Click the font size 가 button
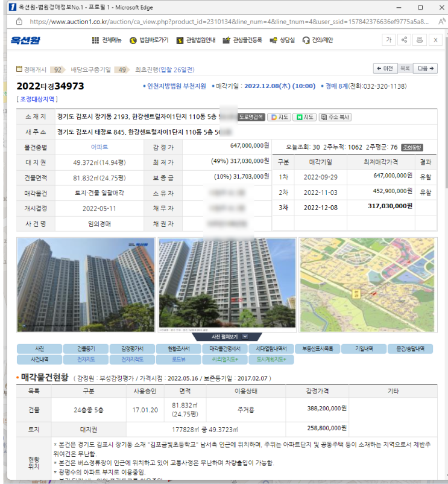Screen dimensions: 448x484 point(389,40)
